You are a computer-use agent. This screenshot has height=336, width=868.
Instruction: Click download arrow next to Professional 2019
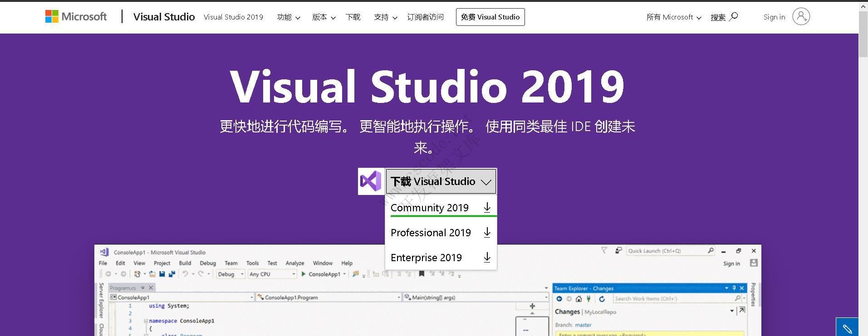tap(487, 233)
